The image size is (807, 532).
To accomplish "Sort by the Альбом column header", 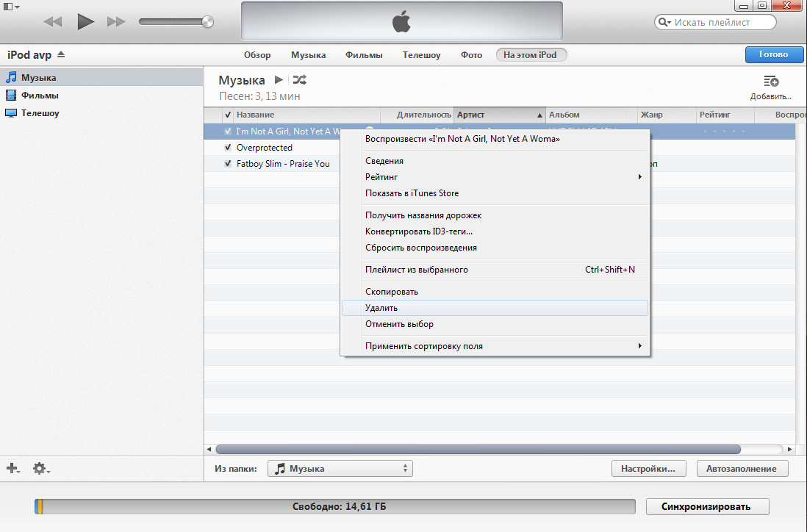I will pyautogui.click(x=592, y=115).
